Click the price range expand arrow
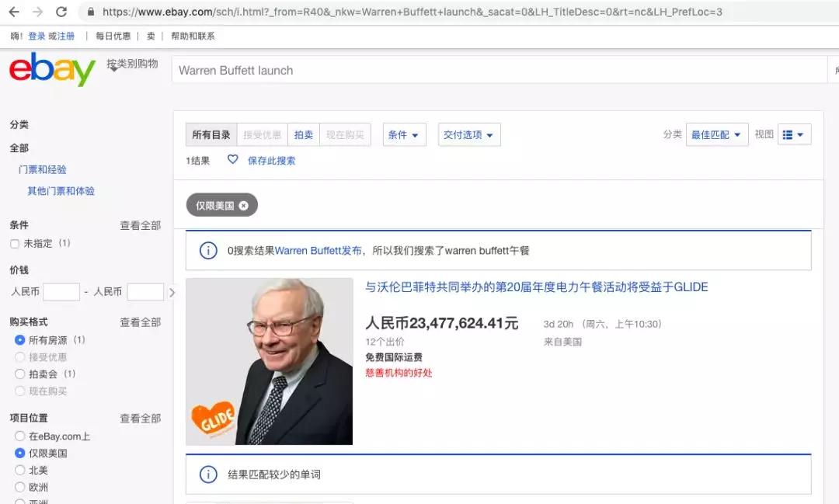 (172, 293)
